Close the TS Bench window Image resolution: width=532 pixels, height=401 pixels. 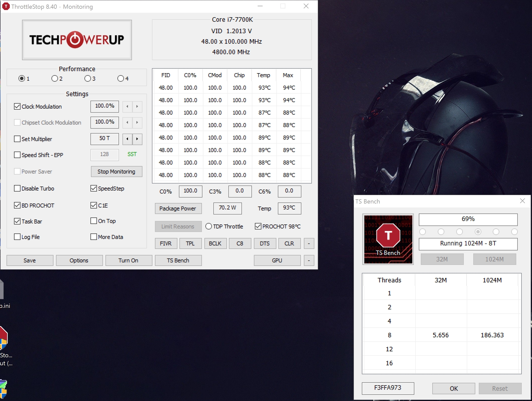click(x=522, y=201)
